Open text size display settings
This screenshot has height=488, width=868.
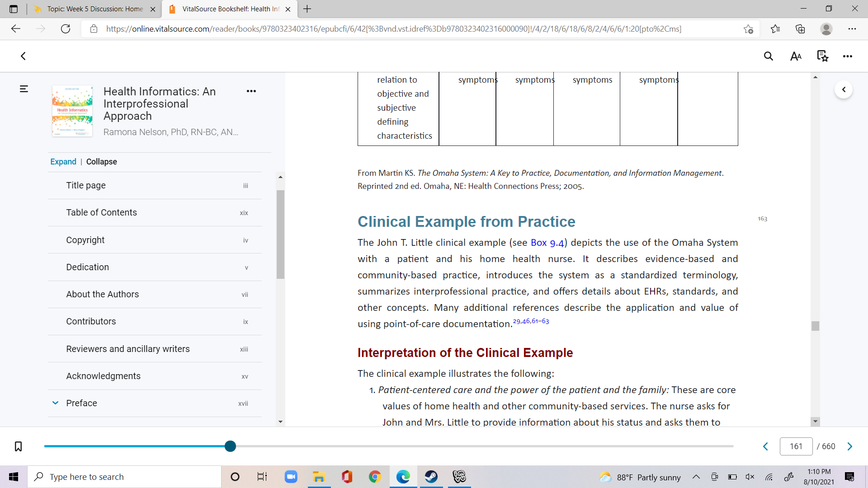click(796, 56)
